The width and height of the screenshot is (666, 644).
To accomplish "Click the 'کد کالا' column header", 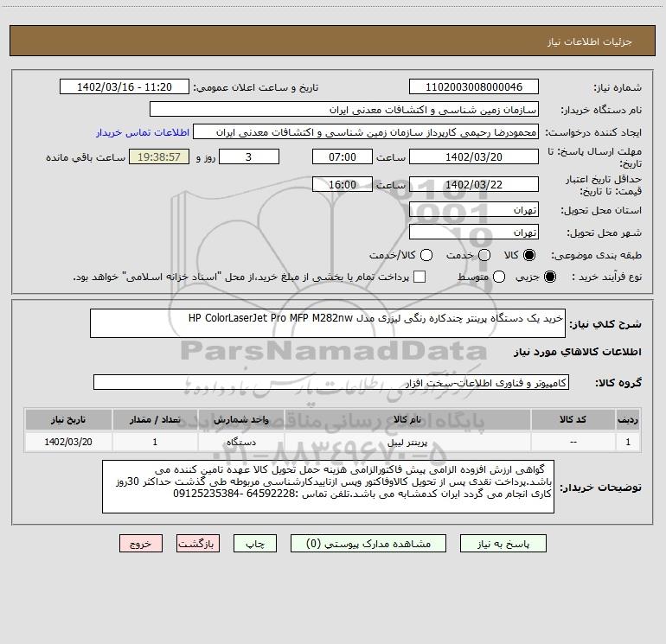I will point(573,419).
